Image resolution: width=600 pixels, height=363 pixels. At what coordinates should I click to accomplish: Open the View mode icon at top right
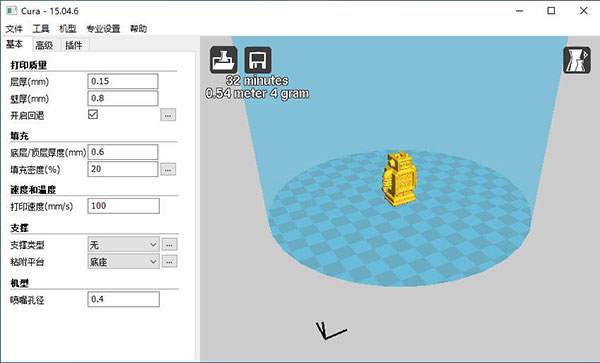(577, 60)
